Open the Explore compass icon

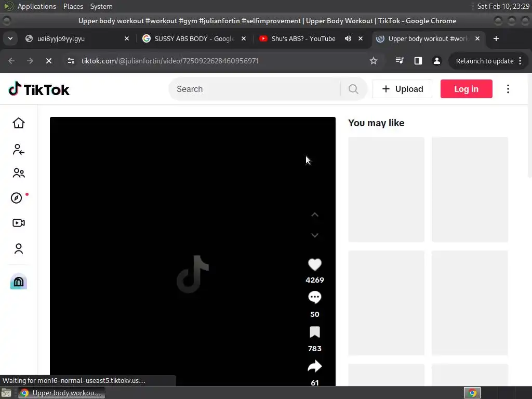tap(16, 198)
